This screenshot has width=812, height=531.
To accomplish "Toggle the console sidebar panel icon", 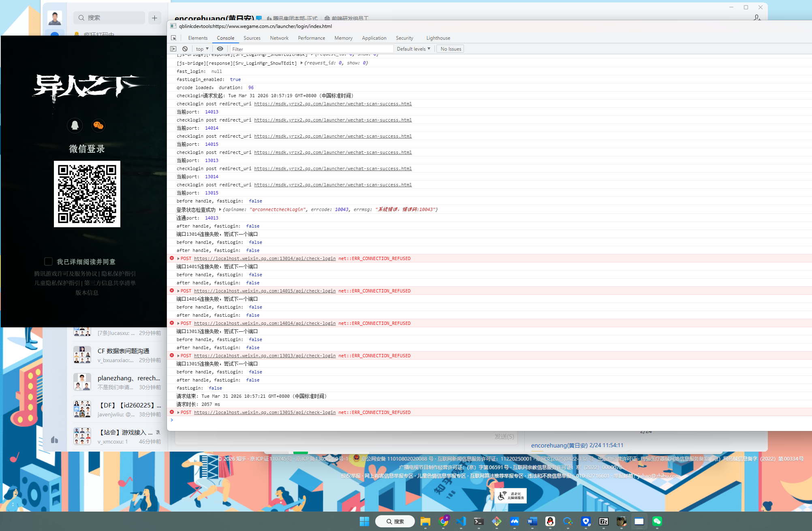I will click(x=173, y=49).
